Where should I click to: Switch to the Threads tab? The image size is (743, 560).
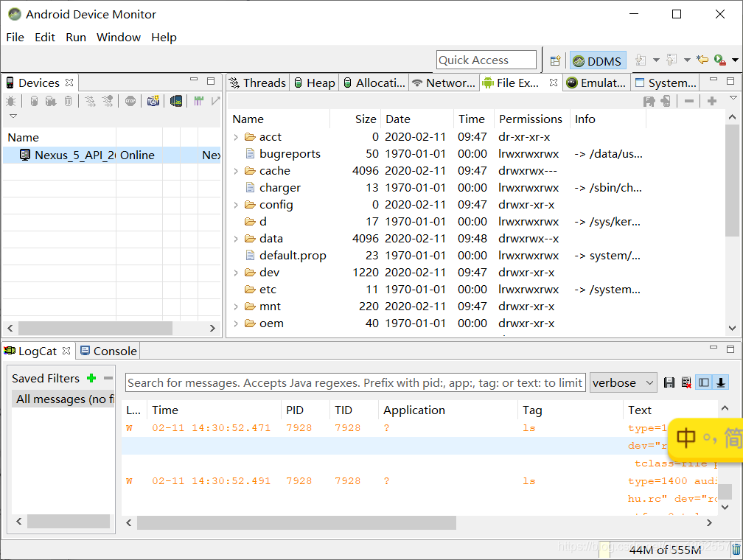(x=257, y=83)
